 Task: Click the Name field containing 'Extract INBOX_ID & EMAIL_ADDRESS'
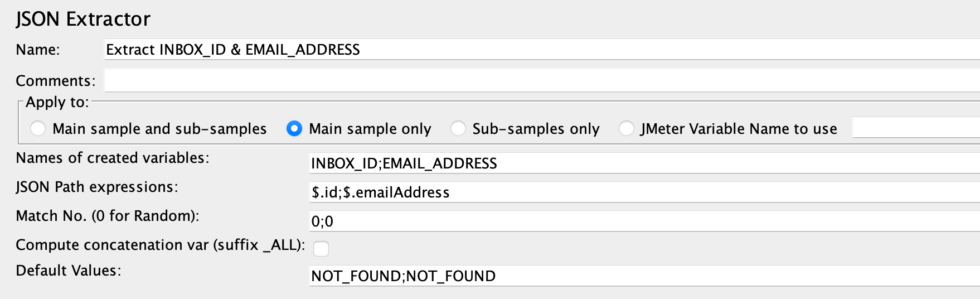[x=542, y=50]
